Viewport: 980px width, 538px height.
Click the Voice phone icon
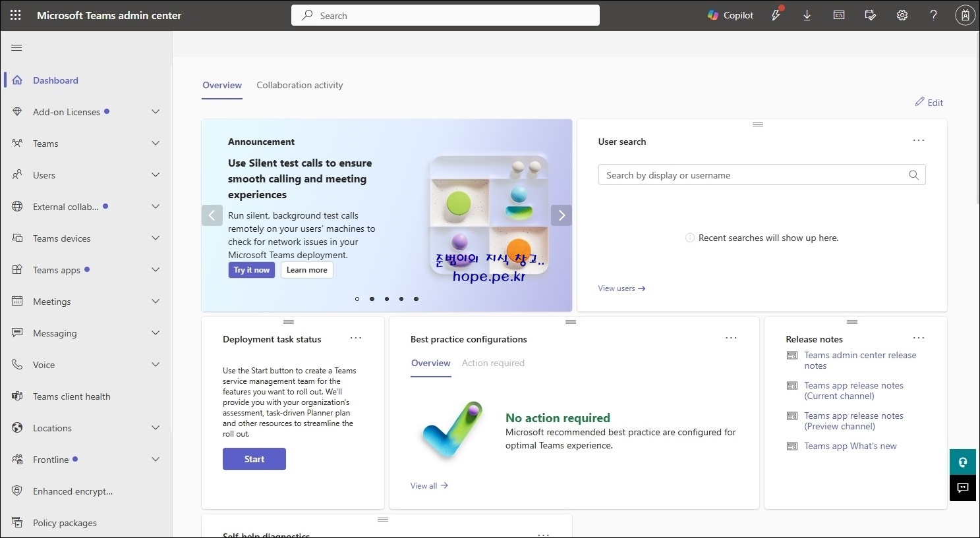coord(17,365)
